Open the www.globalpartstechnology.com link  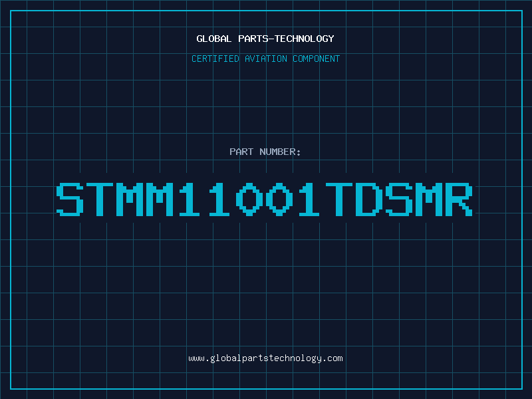265,358
